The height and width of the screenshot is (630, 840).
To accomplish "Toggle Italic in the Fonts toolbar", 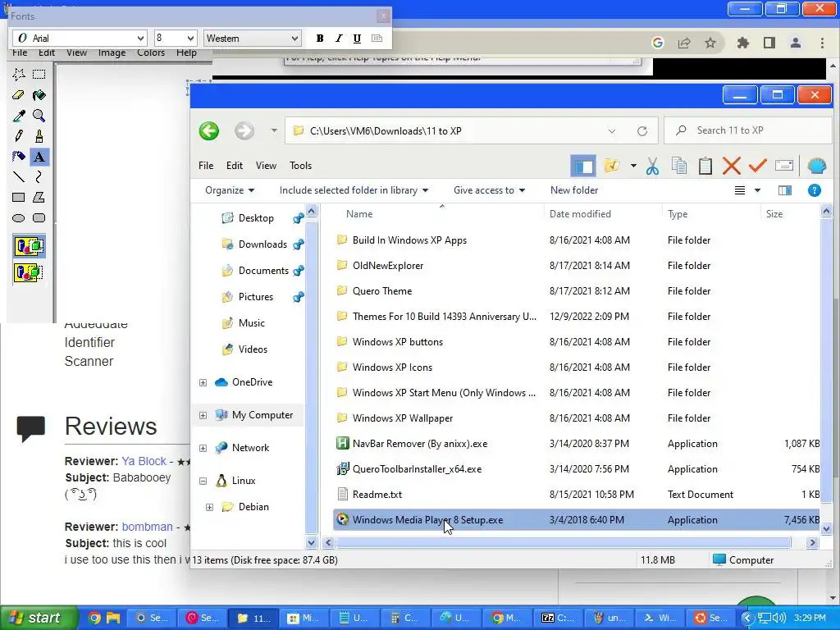I will tap(339, 39).
